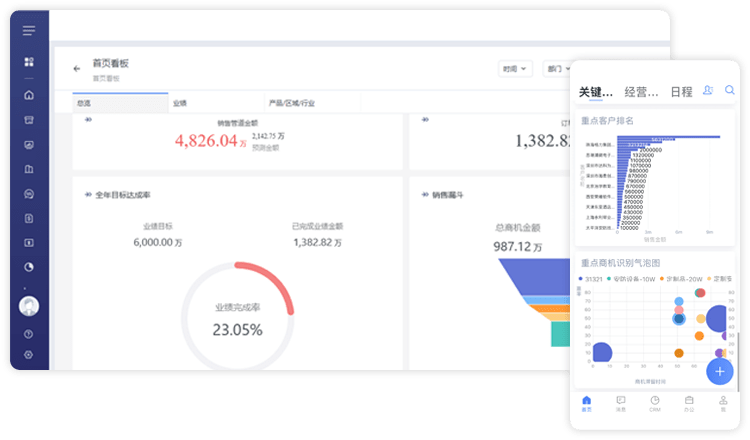The width and height of the screenshot is (750, 440).
Task: Click the arrow icon on the 1,382.82 card
Action: coord(425,120)
